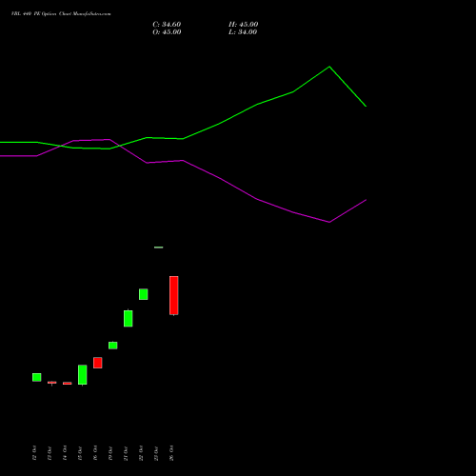The width and height of the screenshot is (476, 476).
Task: Click the close value C: 34.60
Action: [167, 25]
